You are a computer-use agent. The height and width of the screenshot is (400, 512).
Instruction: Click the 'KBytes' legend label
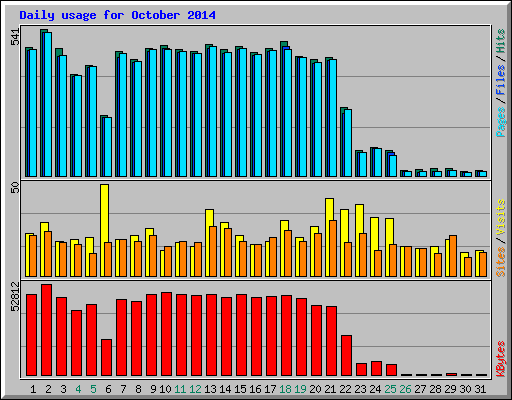coord(500,359)
